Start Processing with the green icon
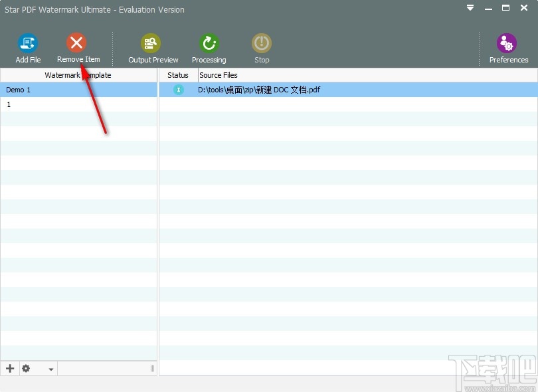Viewport: 538px width, 392px height. point(209,43)
